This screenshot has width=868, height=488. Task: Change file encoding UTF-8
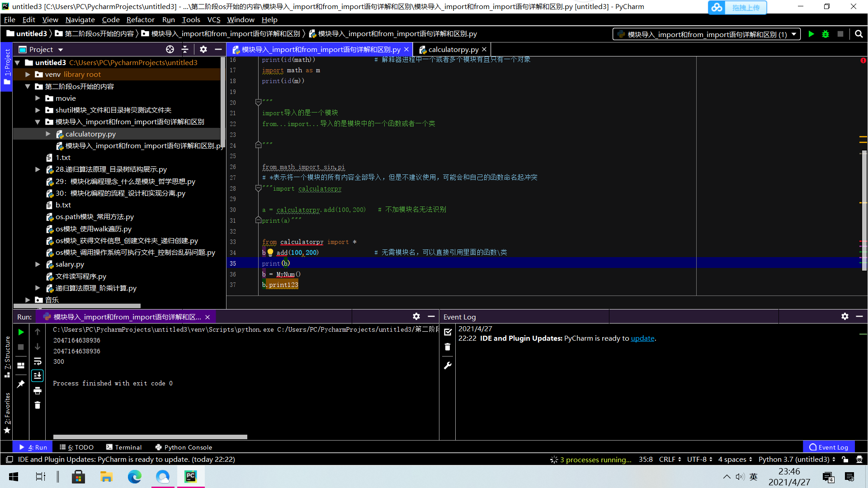700,460
